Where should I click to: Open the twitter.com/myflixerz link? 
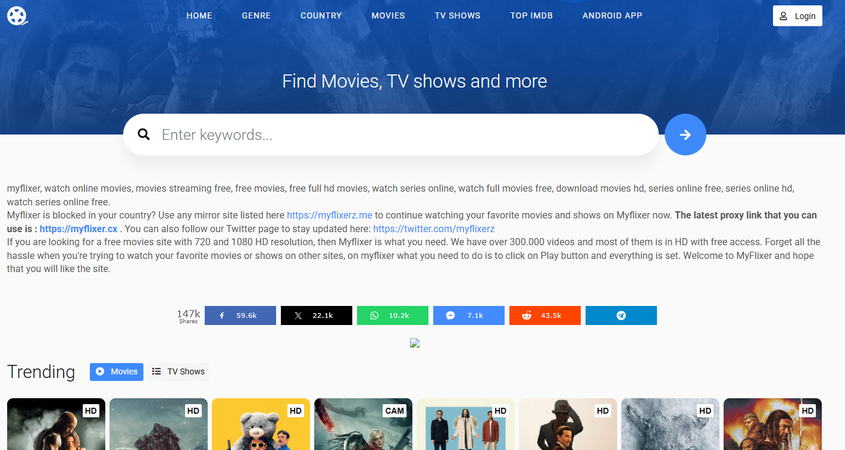coord(434,229)
